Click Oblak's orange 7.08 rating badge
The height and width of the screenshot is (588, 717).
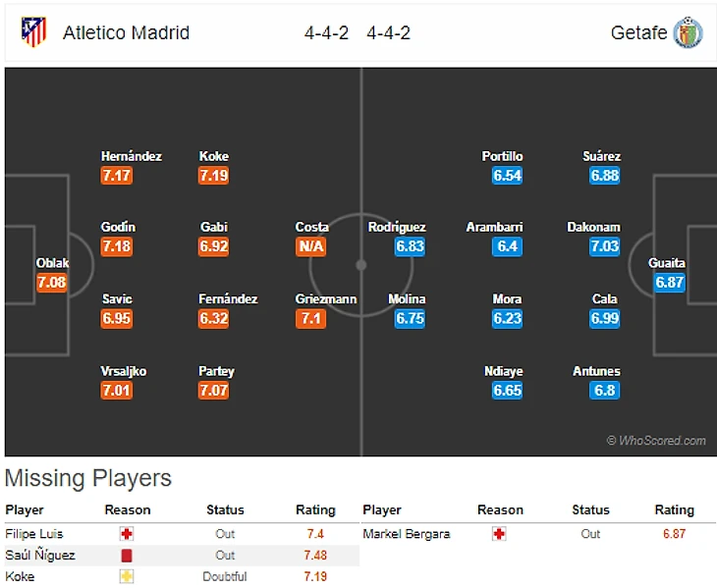pos(51,283)
